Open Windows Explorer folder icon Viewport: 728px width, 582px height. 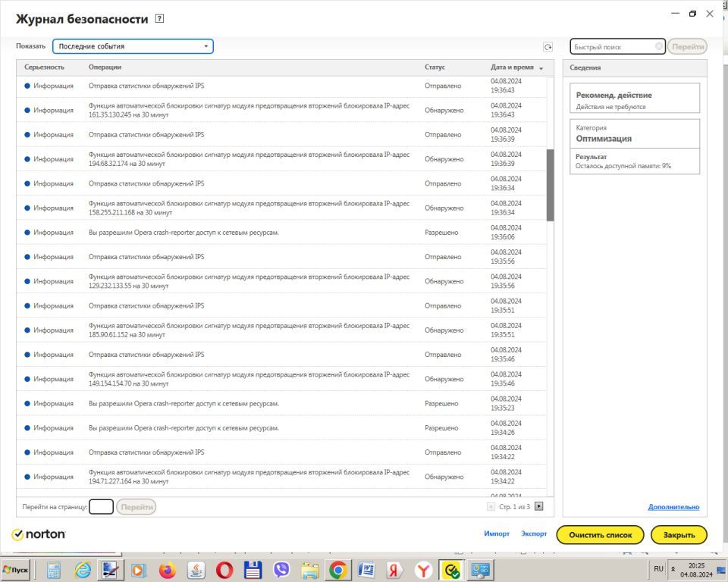point(309,570)
